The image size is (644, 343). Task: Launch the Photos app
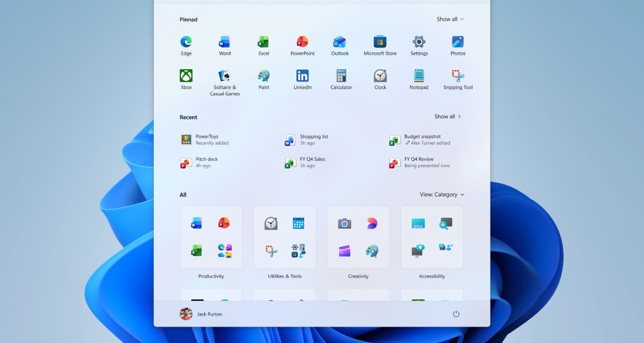click(x=458, y=46)
